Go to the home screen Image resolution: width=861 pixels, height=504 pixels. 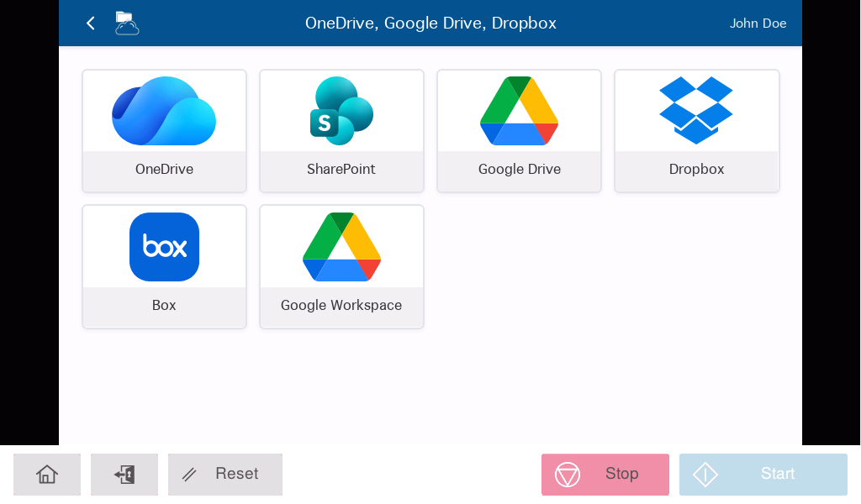pyautogui.click(x=47, y=475)
